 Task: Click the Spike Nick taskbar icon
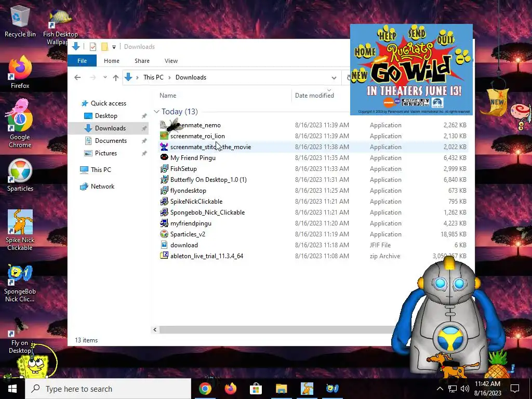click(x=307, y=389)
